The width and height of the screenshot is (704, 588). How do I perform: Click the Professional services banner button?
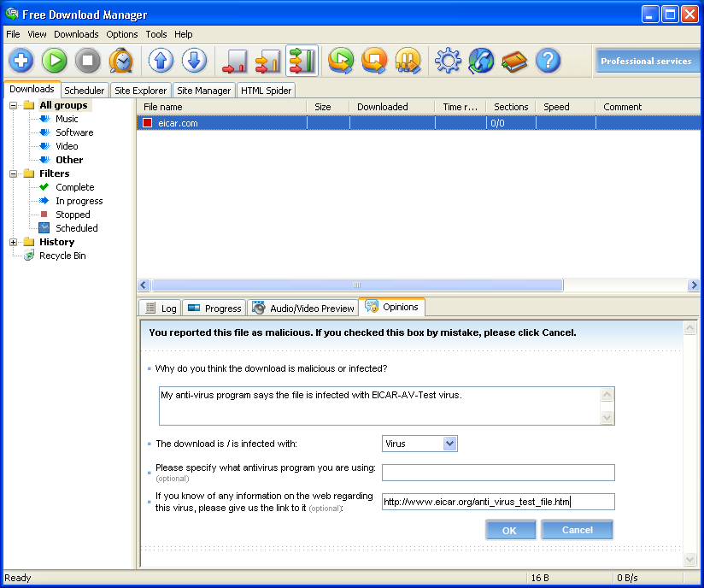(647, 61)
